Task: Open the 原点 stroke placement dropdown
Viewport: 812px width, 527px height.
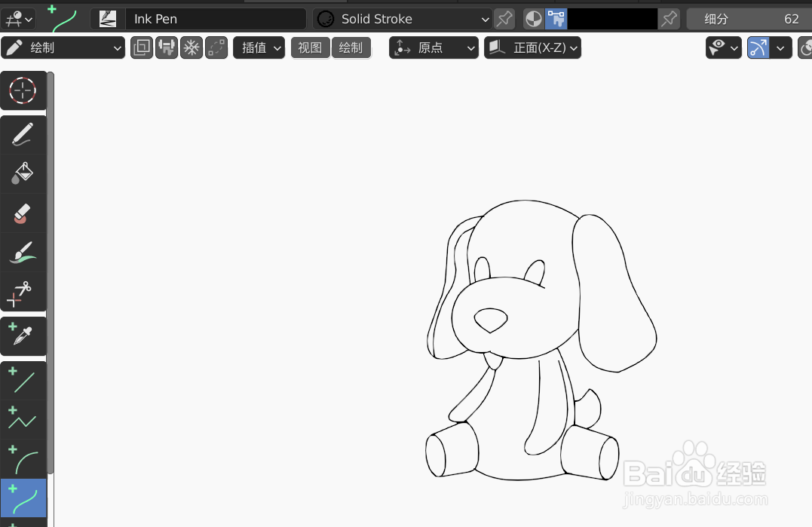Action: [434, 47]
